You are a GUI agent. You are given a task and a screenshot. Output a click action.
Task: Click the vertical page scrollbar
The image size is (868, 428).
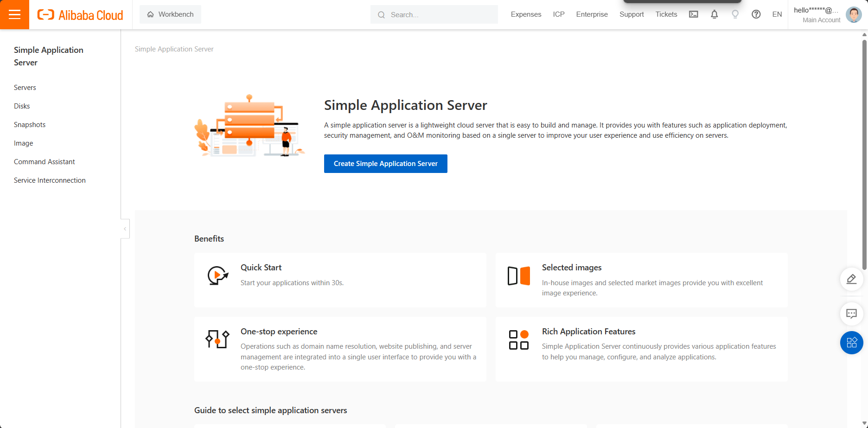864,154
